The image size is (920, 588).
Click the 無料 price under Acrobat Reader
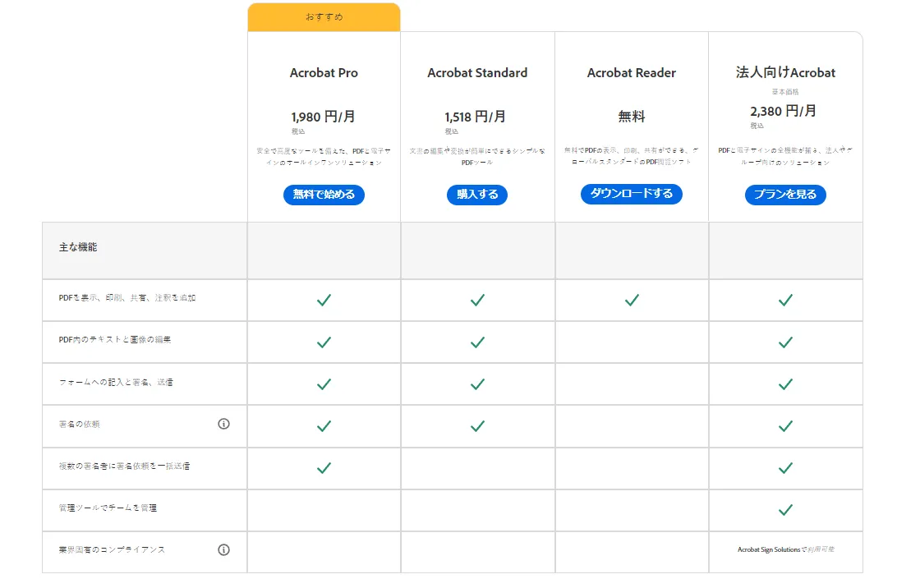click(x=632, y=116)
